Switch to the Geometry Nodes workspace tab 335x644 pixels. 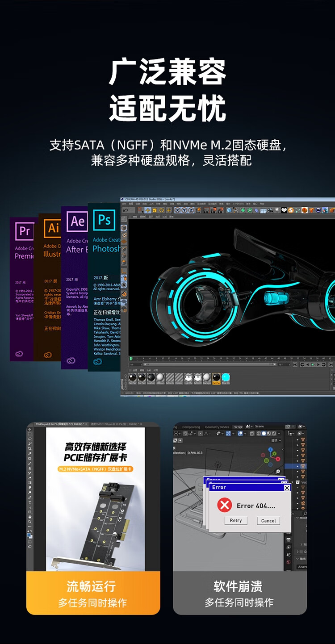[217, 427]
